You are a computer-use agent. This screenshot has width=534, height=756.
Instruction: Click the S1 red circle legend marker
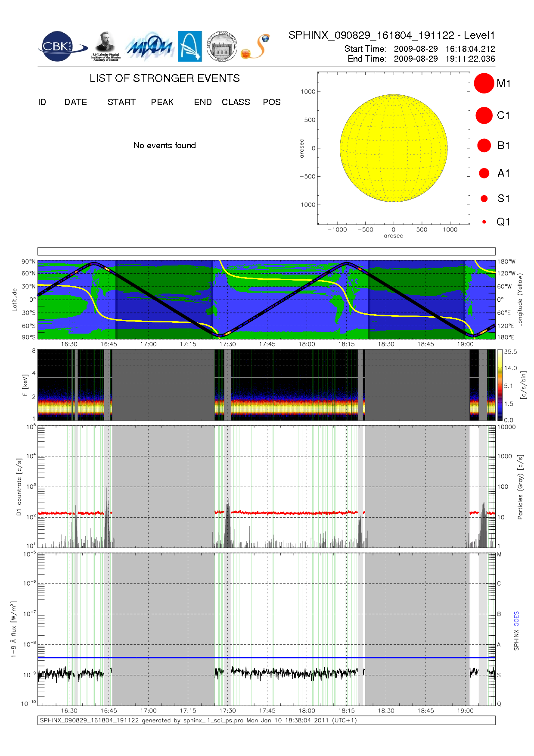click(484, 198)
